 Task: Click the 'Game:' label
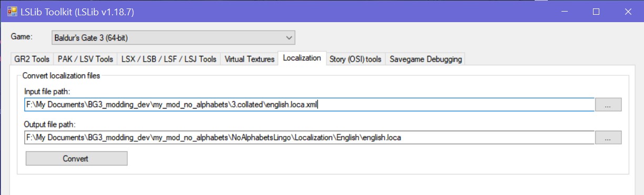22,37
